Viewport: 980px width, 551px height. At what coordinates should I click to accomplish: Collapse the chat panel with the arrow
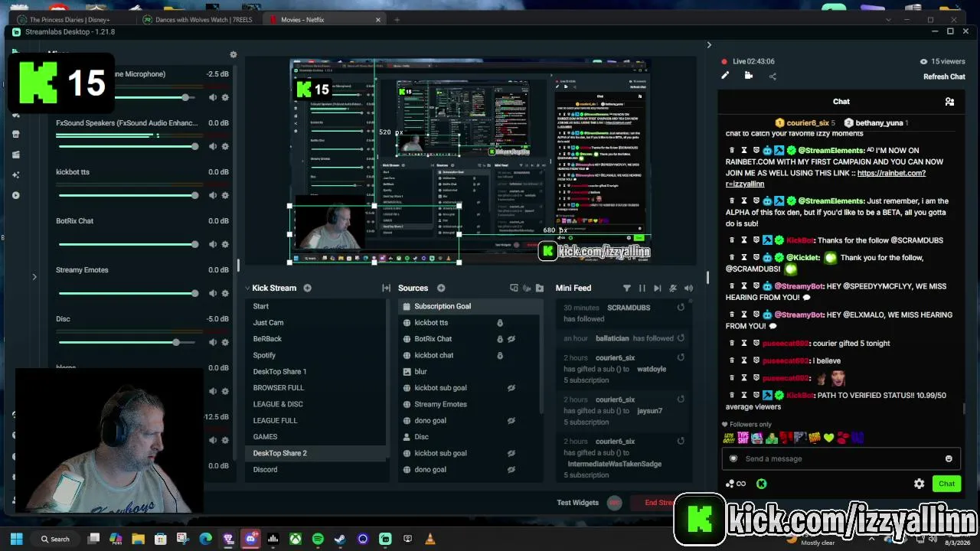point(709,45)
